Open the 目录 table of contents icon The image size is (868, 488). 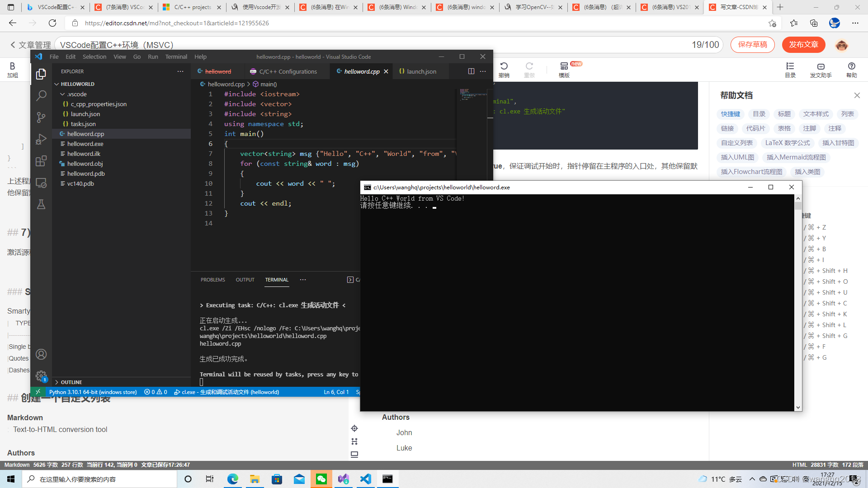point(790,70)
